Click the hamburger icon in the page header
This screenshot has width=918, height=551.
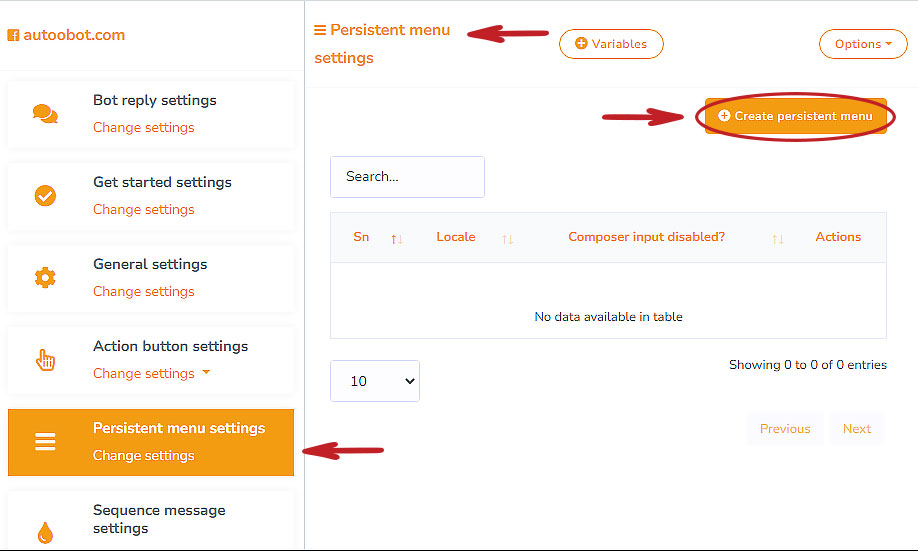coord(320,30)
